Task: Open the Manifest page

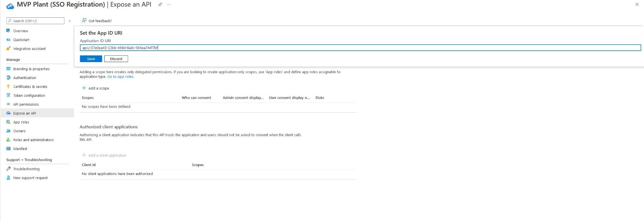Action: point(20,149)
